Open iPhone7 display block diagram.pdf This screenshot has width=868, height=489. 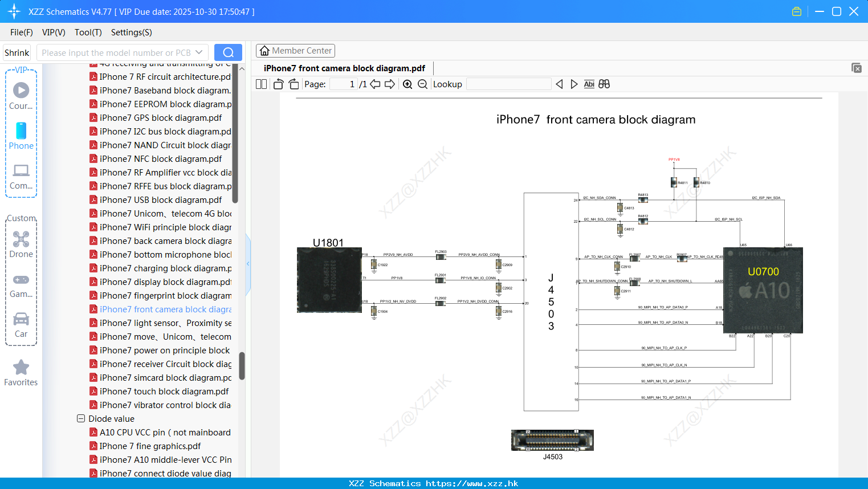coord(160,282)
